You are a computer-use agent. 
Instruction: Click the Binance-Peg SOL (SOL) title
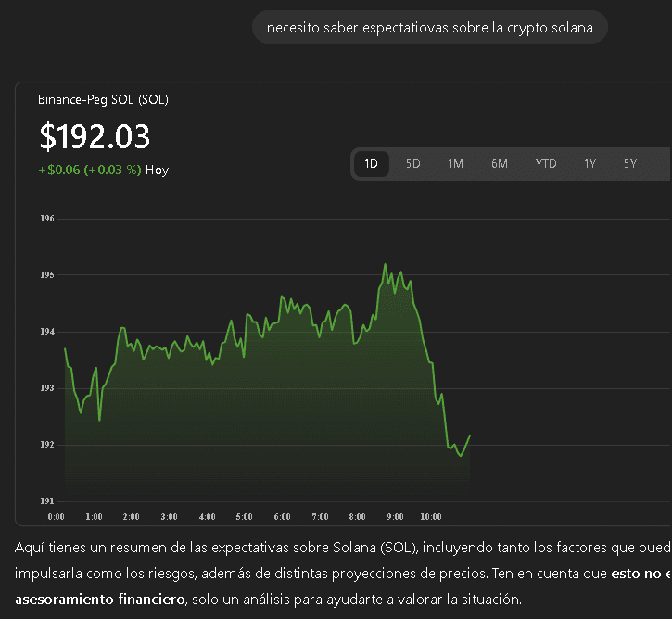(x=103, y=99)
